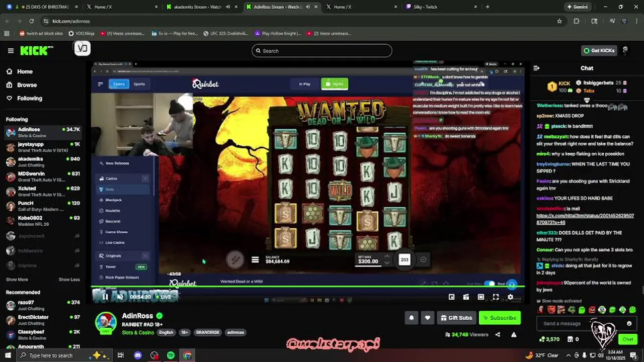Image resolution: width=644 pixels, height=362 pixels.
Task: Click the notification bell for AdinRoss
Action: (x=412, y=318)
